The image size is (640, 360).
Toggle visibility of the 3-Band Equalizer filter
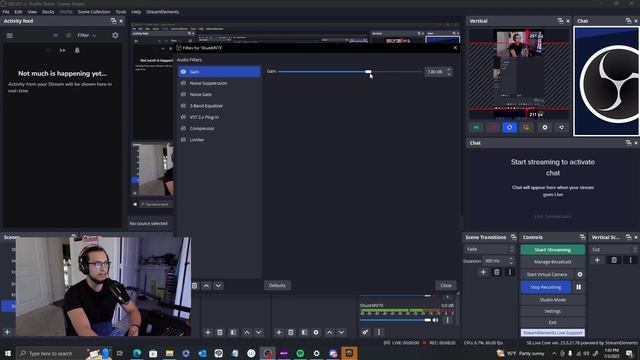point(183,106)
